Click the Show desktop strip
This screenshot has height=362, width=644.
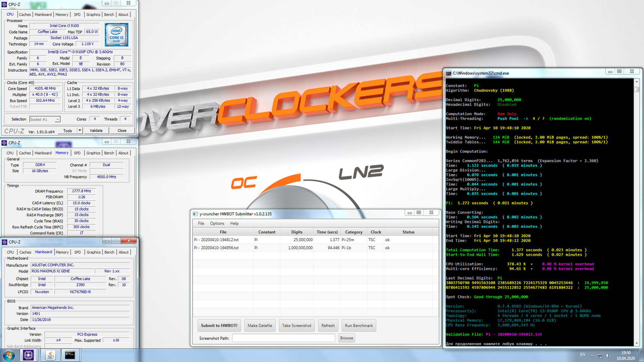click(x=642, y=355)
